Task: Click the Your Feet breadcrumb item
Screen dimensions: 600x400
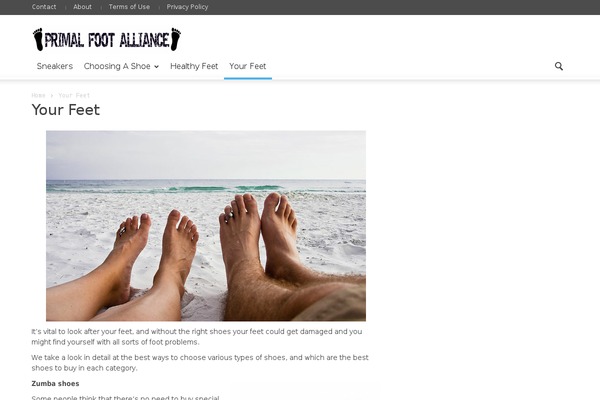Action: coord(74,95)
